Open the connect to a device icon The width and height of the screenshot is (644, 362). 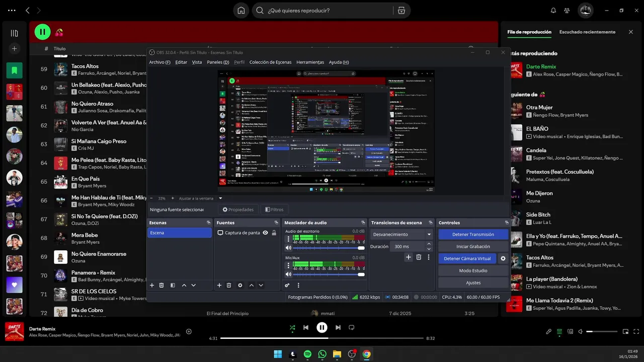click(570, 331)
